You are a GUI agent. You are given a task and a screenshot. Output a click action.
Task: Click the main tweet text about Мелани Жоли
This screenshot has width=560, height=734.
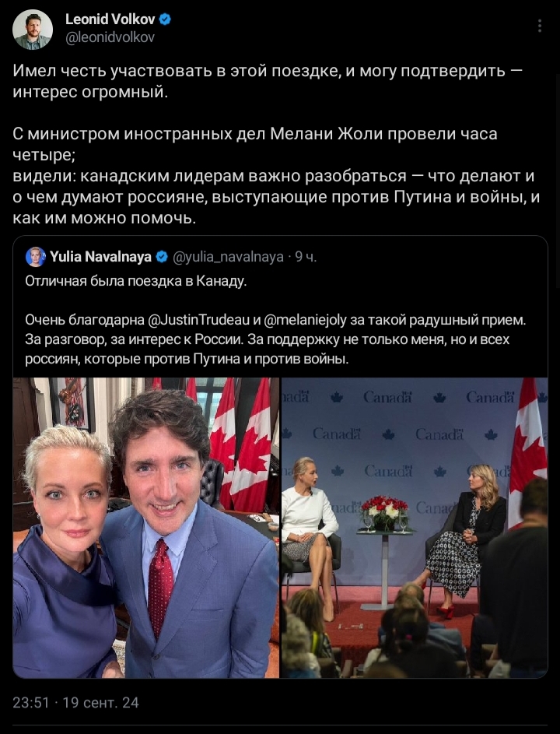276,176
